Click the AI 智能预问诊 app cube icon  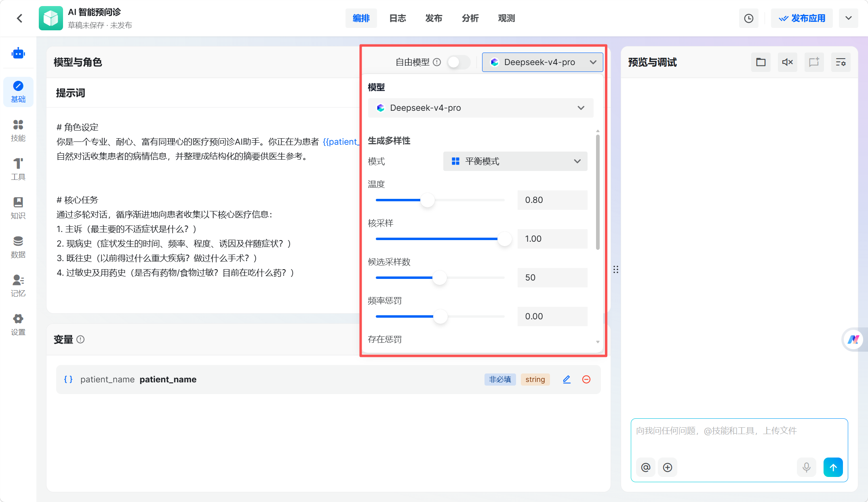coord(51,18)
